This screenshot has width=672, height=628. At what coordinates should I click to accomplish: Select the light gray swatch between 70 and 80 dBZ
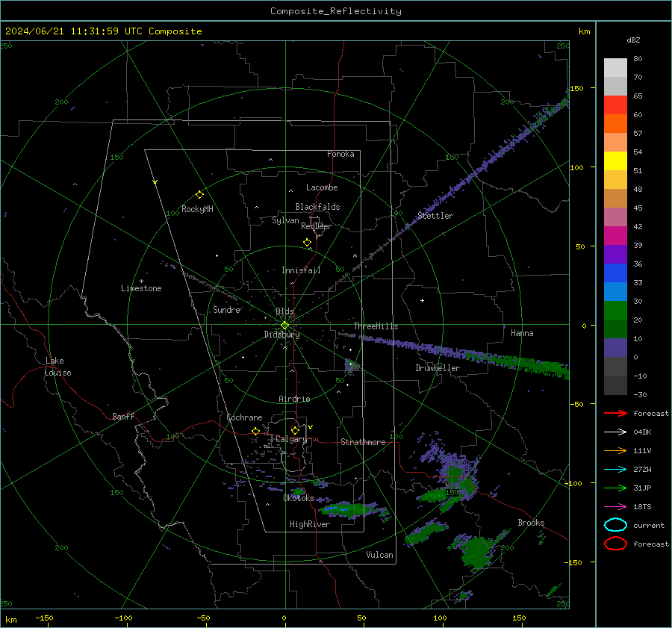point(615,68)
